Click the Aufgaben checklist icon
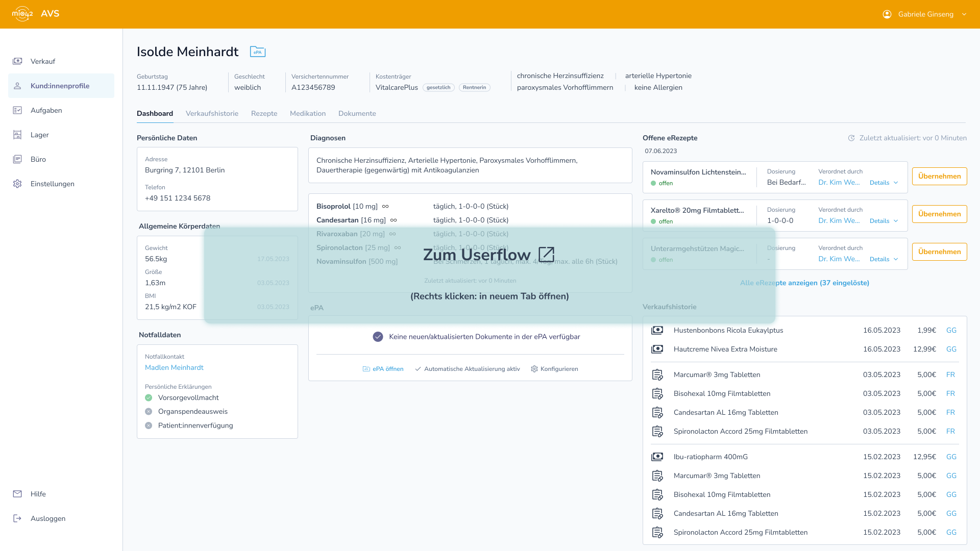Image resolution: width=980 pixels, height=551 pixels. point(17,110)
